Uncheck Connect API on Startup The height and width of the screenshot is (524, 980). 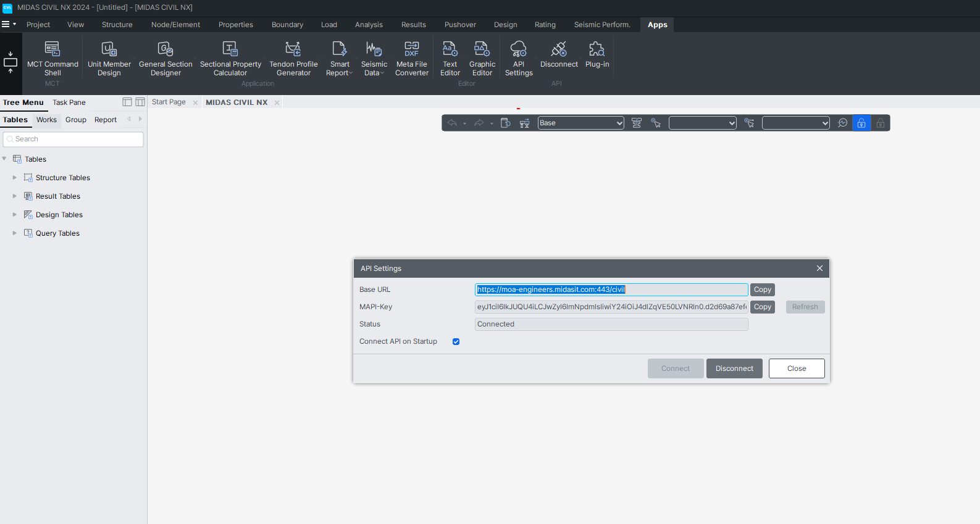coord(456,341)
